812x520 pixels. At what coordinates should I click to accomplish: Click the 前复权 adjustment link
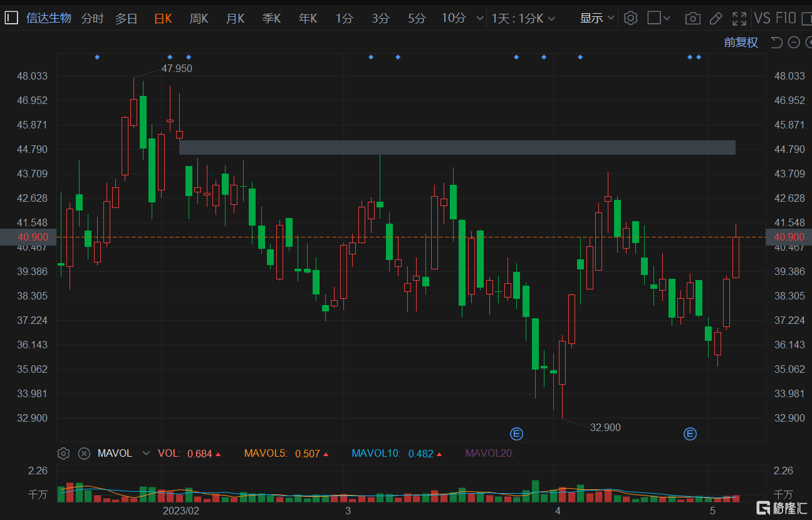pyautogui.click(x=741, y=43)
